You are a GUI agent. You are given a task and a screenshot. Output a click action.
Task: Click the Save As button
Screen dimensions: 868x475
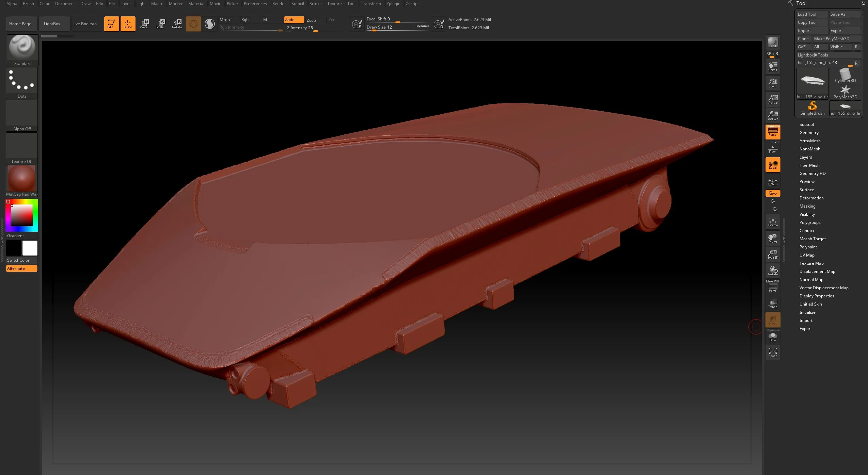pyautogui.click(x=845, y=14)
